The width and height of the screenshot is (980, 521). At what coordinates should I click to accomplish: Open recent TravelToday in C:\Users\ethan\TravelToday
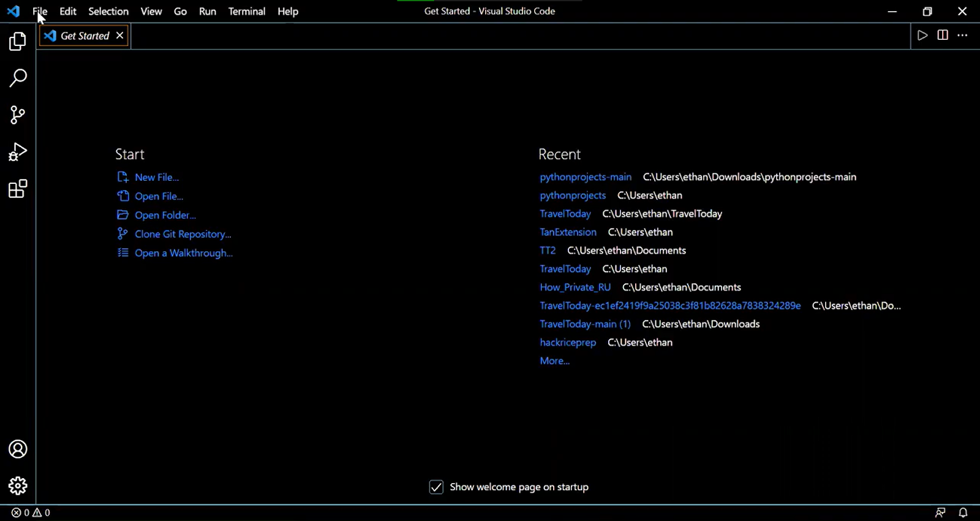click(x=565, y=214)
